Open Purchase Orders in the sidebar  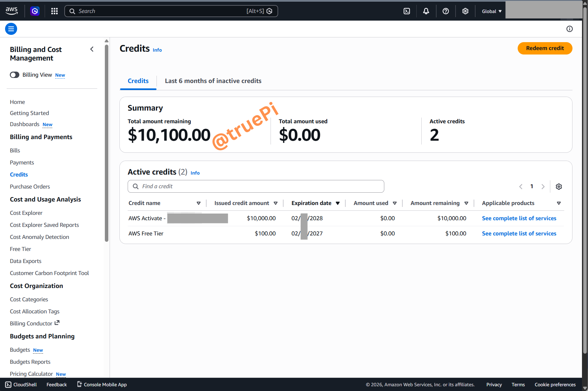[30, 187]
